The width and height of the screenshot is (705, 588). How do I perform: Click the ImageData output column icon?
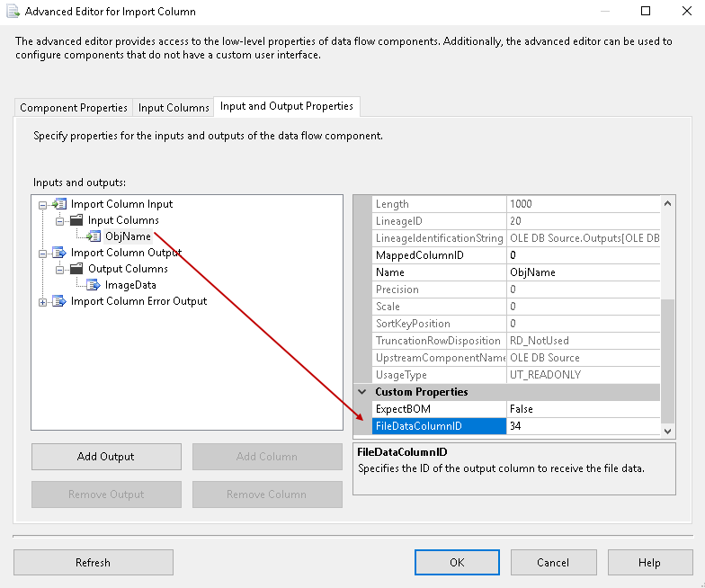(94, 285)
